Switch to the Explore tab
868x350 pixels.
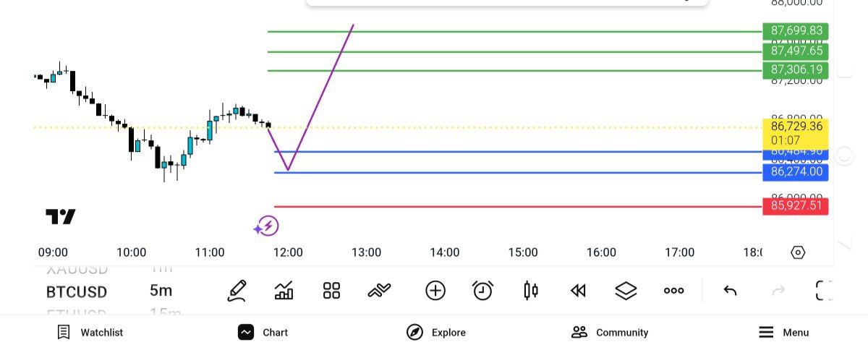pyautogui.click(x=436, y=333)
